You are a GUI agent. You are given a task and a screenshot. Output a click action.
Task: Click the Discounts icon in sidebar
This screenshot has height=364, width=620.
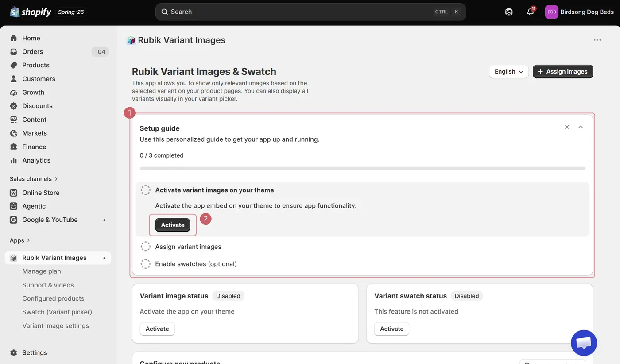pyautogui.click(x=14, y=106)
